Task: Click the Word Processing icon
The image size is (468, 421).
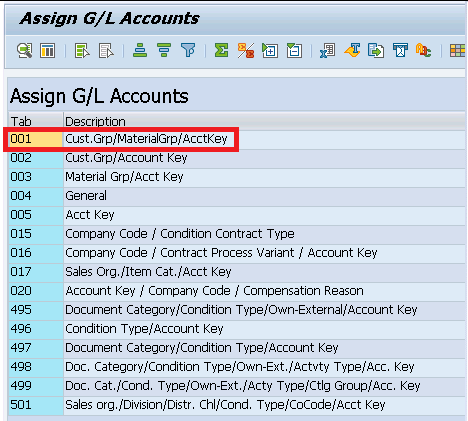Action: [x=352, y=51]
